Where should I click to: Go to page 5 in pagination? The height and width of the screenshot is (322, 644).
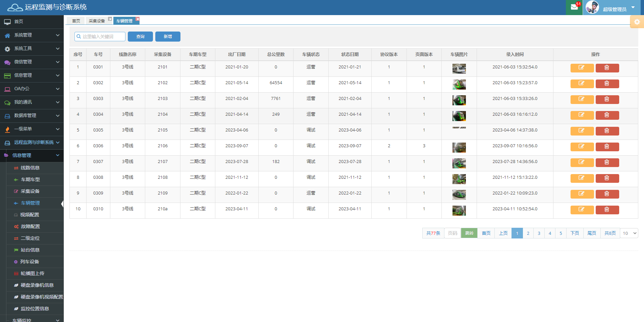click(x=561, y=233)
